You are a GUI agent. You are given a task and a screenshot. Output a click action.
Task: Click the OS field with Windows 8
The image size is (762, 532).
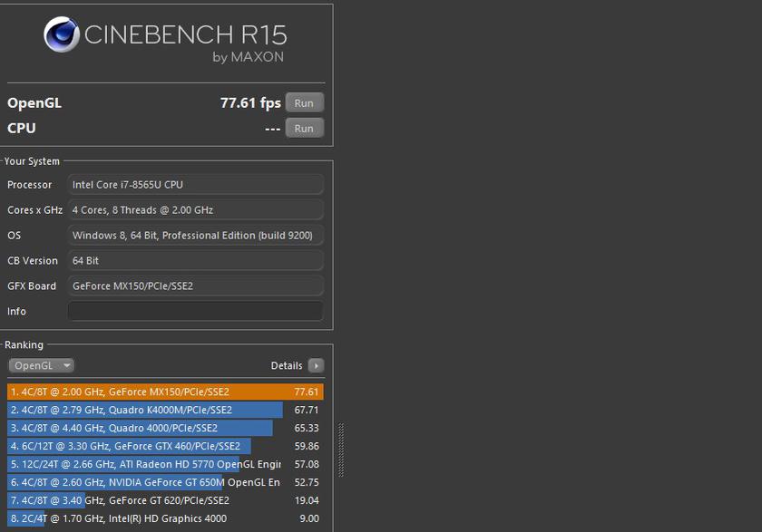pyautogui.click(x=195, y=236)
